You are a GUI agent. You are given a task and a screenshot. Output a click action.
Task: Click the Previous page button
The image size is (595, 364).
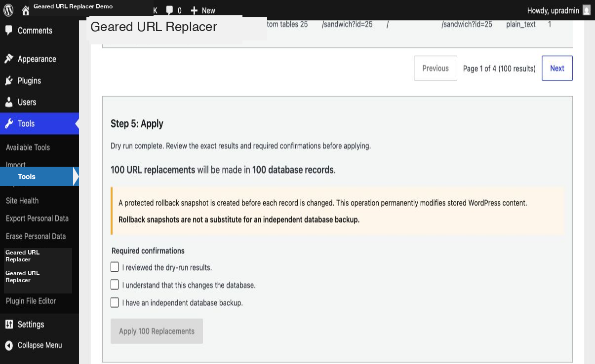point(436,68)
